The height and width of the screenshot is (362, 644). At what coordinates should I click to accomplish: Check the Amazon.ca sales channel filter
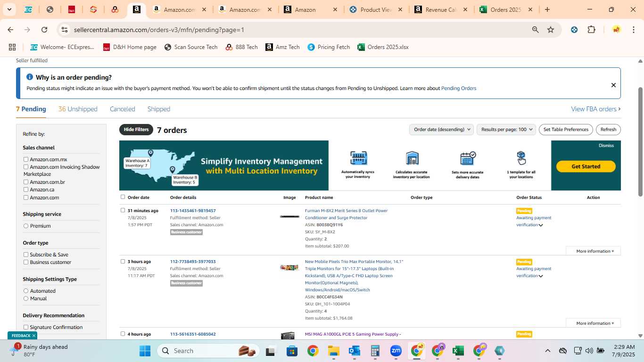point(26,189)
